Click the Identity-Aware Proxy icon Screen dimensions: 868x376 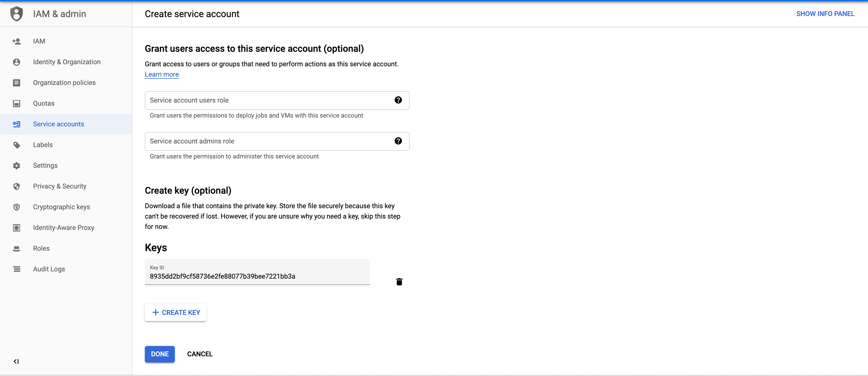point(17,228)
